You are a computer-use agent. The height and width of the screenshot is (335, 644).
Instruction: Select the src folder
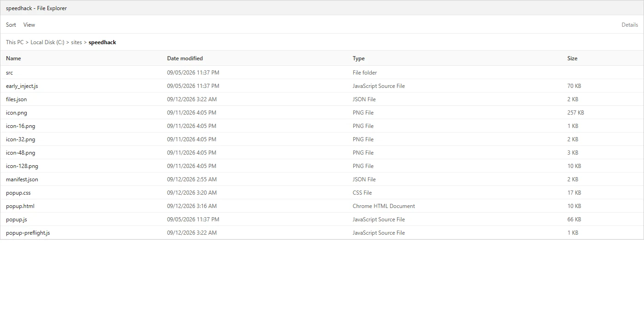(x=322, y=73)
